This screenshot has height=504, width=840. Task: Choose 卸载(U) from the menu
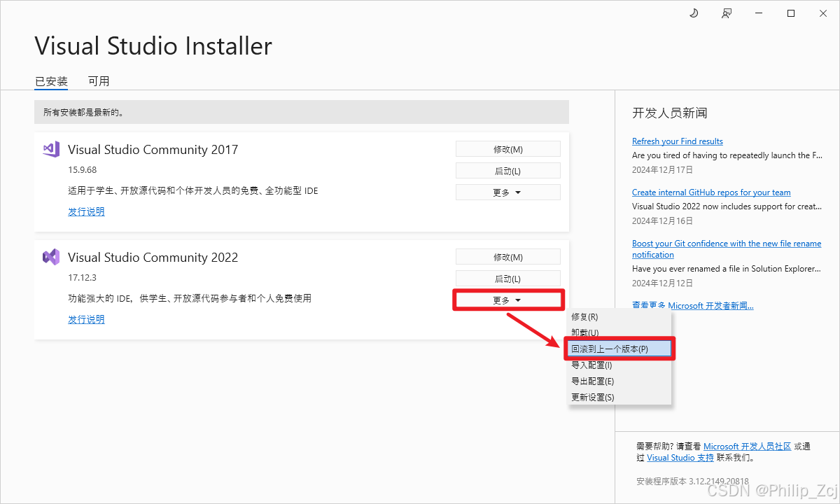(620, 332)
